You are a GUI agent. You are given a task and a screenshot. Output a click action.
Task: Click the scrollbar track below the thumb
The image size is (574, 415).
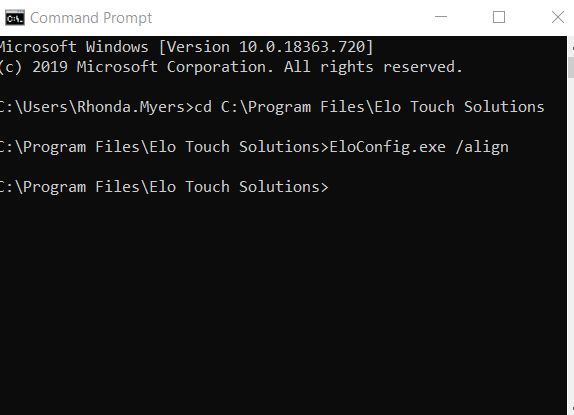point(571,238)
